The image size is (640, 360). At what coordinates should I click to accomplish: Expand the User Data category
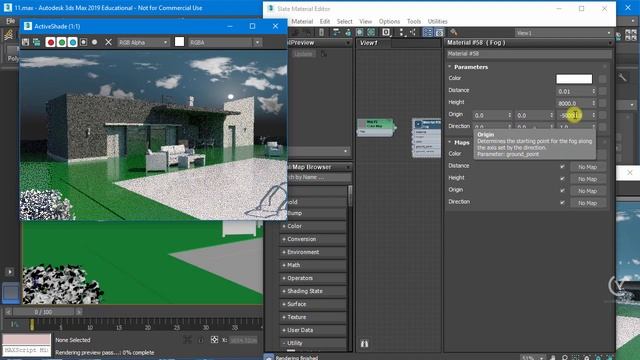(x=313, y=330)
